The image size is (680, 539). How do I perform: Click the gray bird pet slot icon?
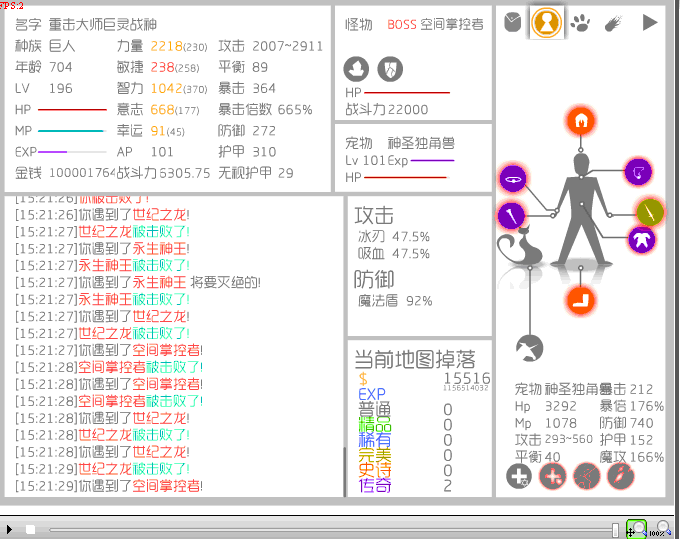(x=530, y=348)
